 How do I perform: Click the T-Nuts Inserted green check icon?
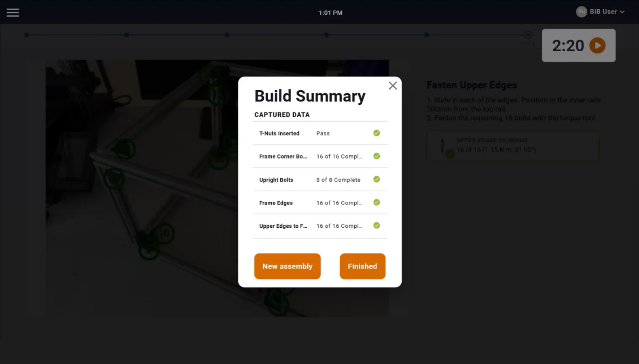[377, 133]
